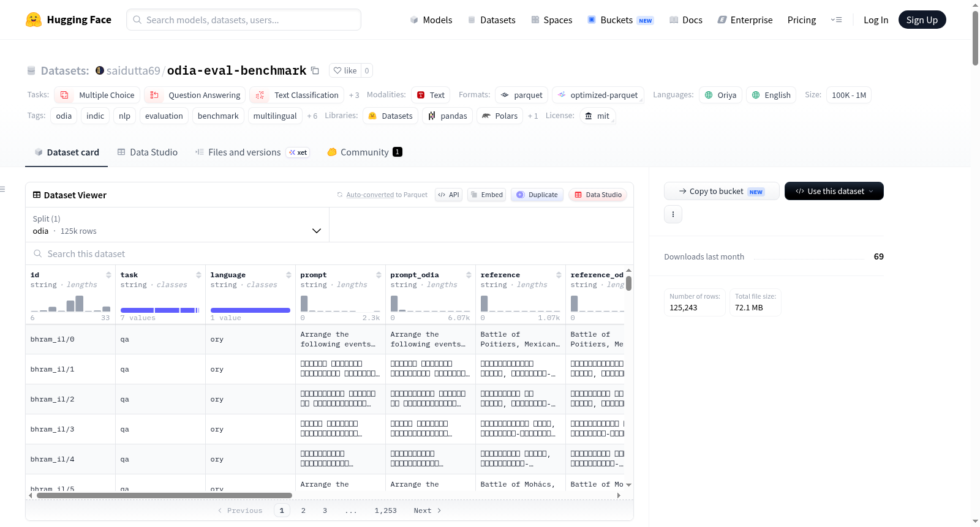Show 1 more library
This screenshot has width=980, height=527.
tap(533, 116)
